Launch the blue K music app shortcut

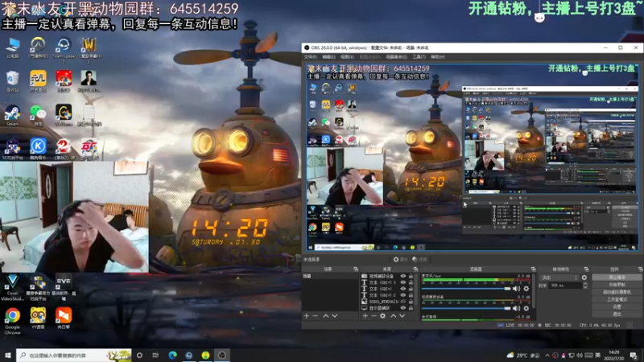point(38,149)
